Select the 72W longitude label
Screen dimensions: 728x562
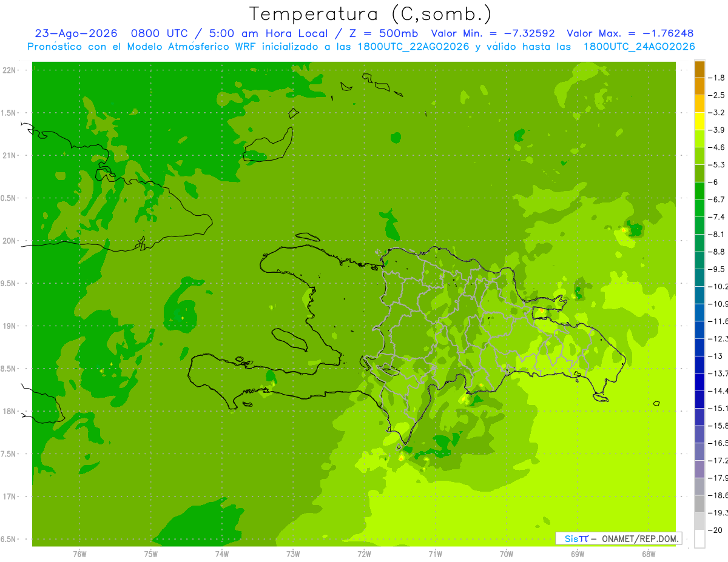tap(364, 554)
